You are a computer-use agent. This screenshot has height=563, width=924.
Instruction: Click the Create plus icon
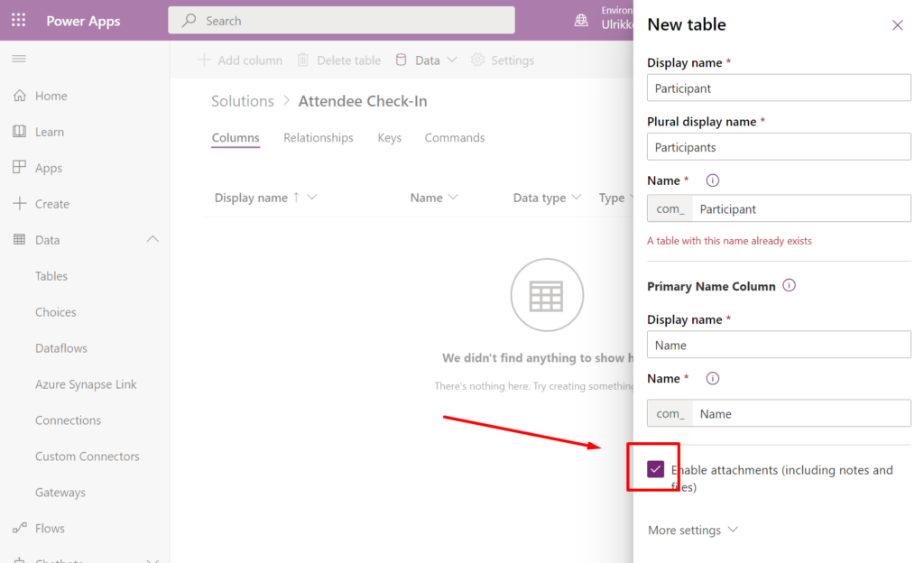[20, 203]
